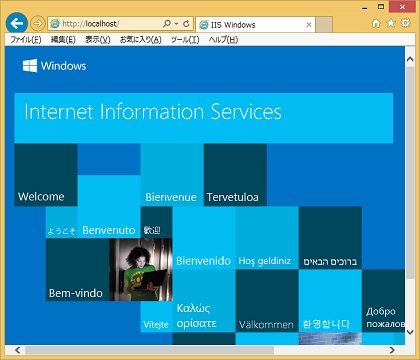This screenshot has width=420, height=360.
Task: Open the お気に入り(A) menu
Action: click(x=140, y=40)
